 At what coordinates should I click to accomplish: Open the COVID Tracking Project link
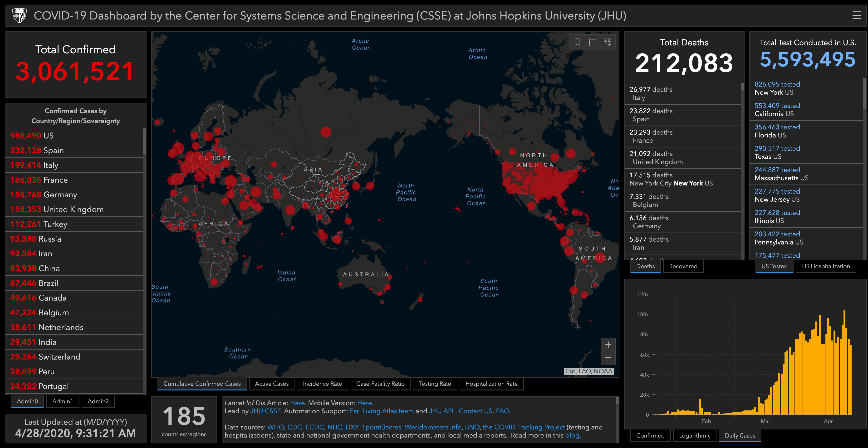(524, 427)
